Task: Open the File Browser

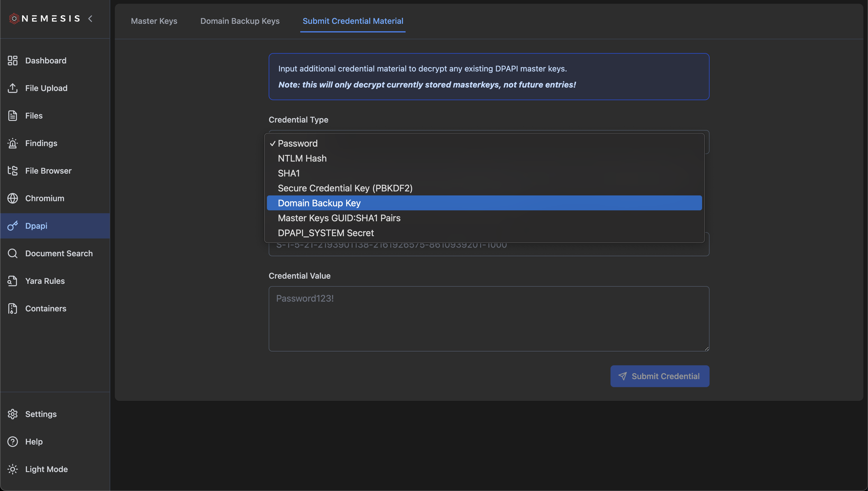Action: click(48, 171)
